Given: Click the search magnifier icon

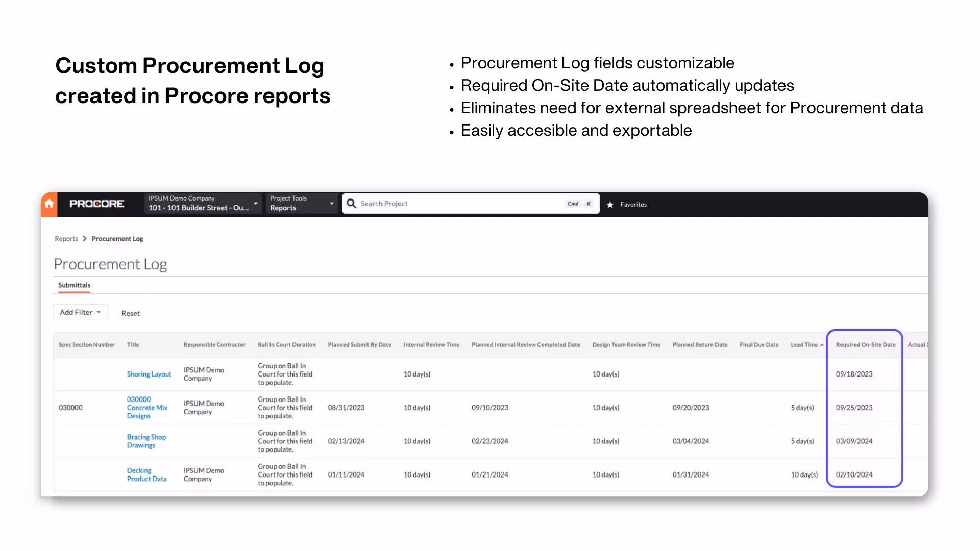Looking at the screenshot, I should (351, 204).
